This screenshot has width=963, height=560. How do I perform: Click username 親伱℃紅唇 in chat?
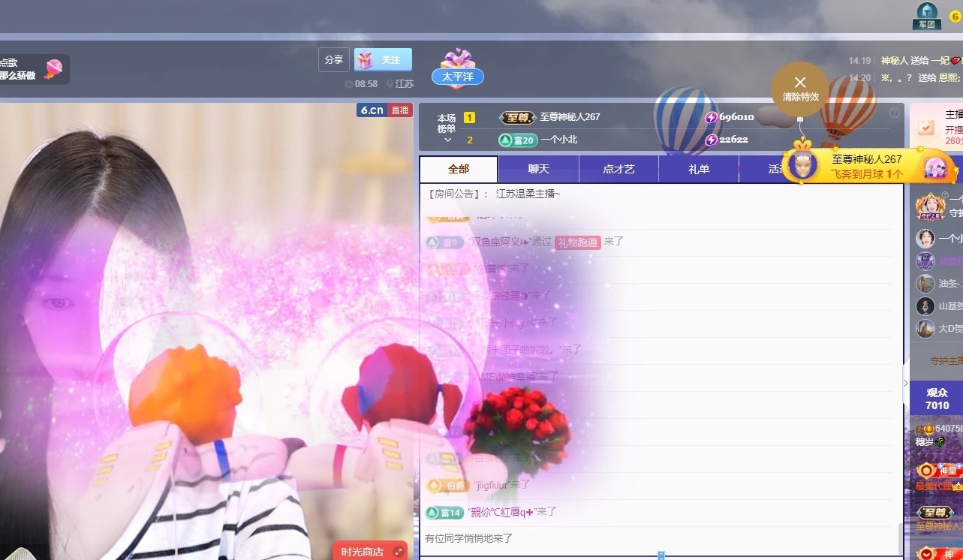point(501,512)
